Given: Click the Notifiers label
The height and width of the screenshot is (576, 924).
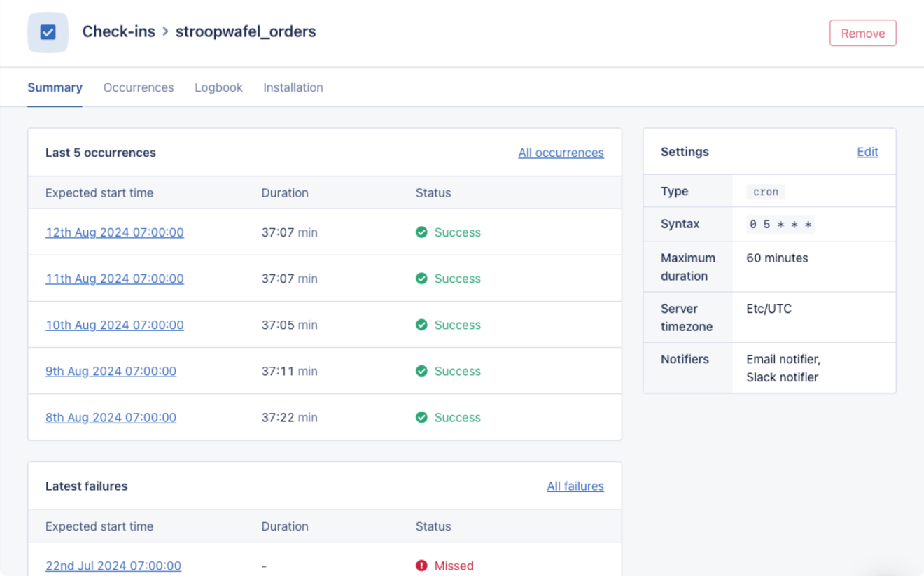Looking at the screenshot, I should click(685, 359).
